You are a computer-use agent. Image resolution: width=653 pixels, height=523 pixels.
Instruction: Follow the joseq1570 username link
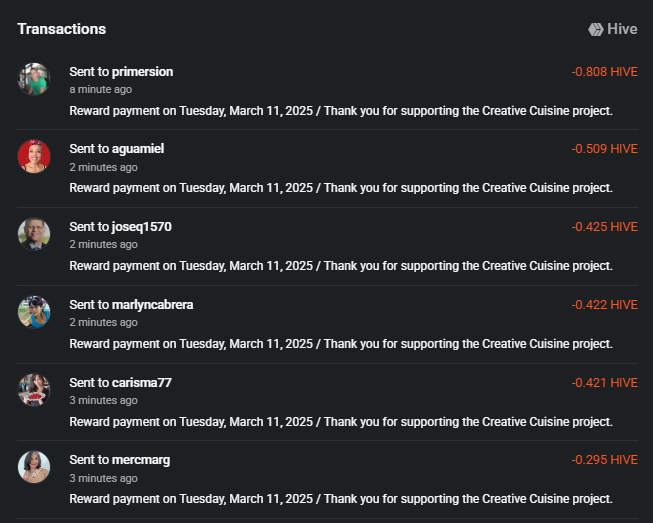tap(142, 227)
